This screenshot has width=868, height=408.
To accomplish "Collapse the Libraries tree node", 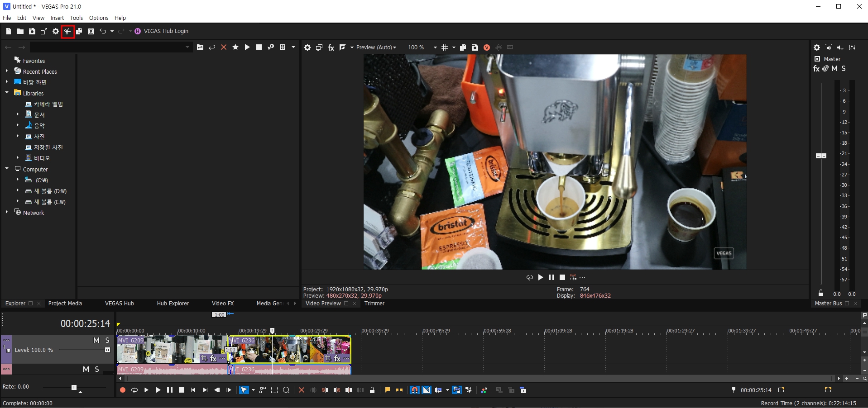I will (7, 93).
